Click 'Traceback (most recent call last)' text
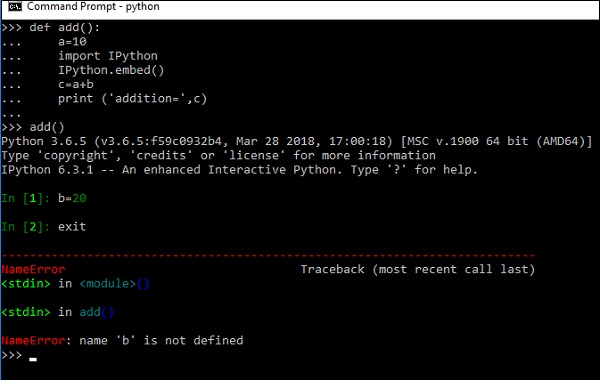 [x=417, y=269]
